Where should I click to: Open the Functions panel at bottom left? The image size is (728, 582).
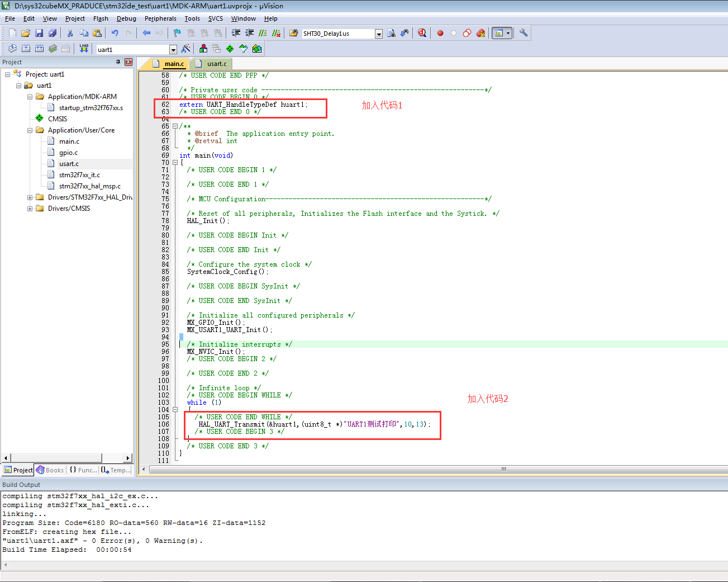pyautogui.click(x=84, y=470)
